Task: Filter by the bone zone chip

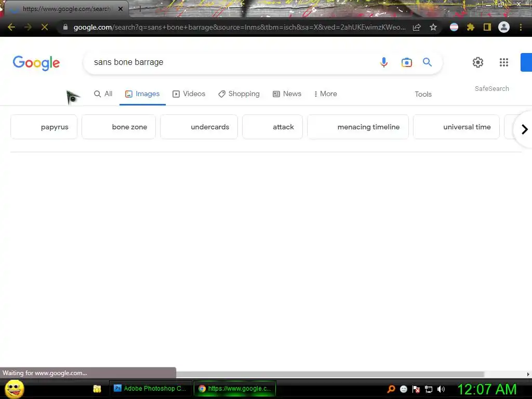Action: [x=119, y=127]
